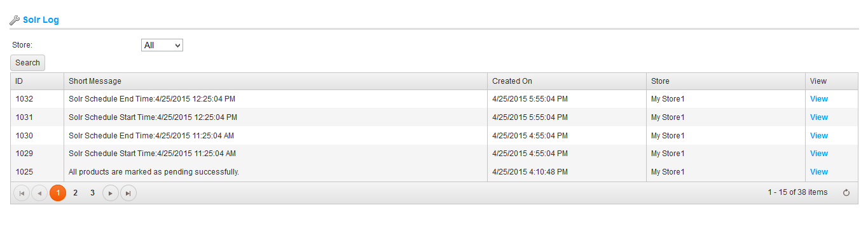Go to next page arrow

(111, 193)
